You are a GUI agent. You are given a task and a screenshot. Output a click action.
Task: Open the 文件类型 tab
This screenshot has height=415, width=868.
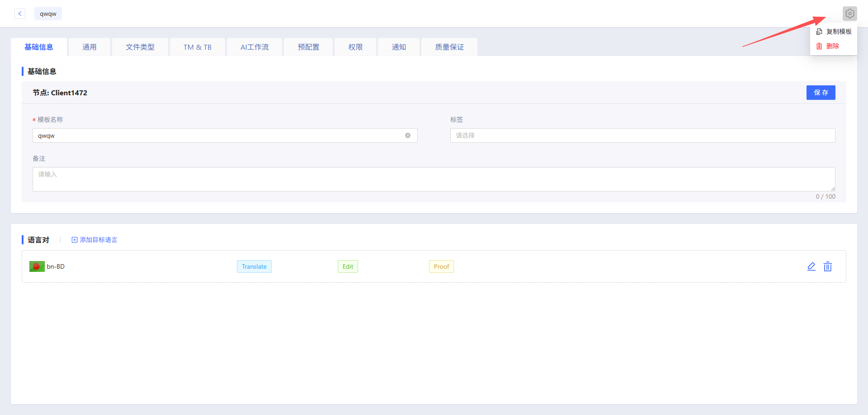click(140, 47)
